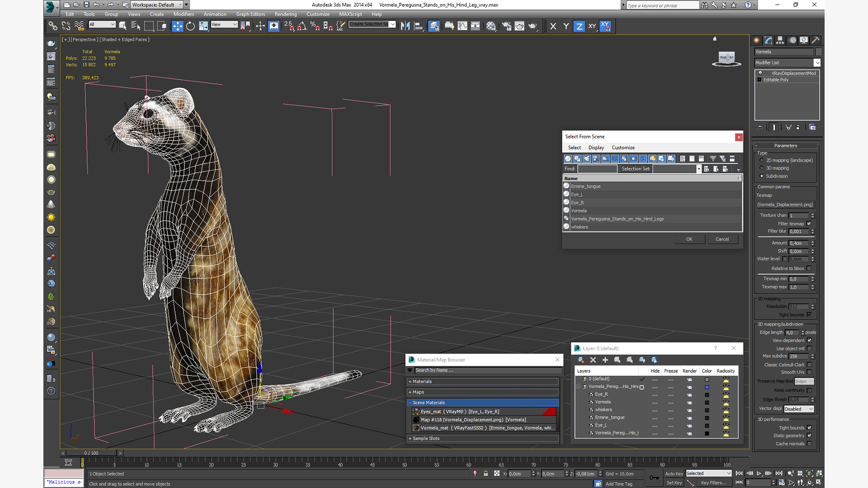Screen dimensions: 868x488
Task: Enable Classic Catmull-Clark checkbox
Action: pyautogui.click(x=809, y=365)
